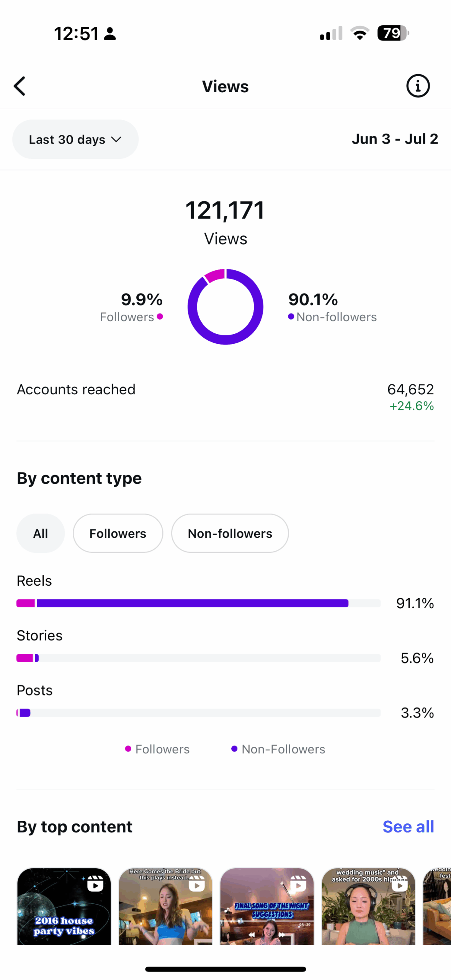Tap the back arrow icon
The image size is (451, 980).
click(x=20, y=86)
